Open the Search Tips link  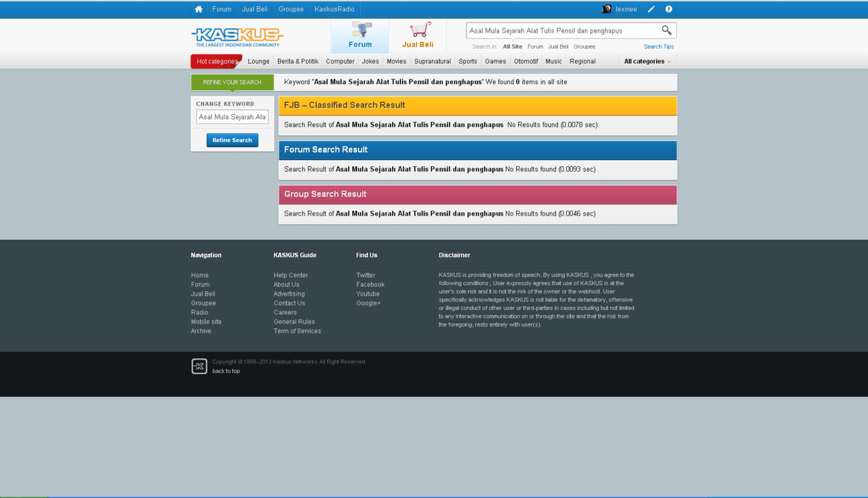point(658,47)
